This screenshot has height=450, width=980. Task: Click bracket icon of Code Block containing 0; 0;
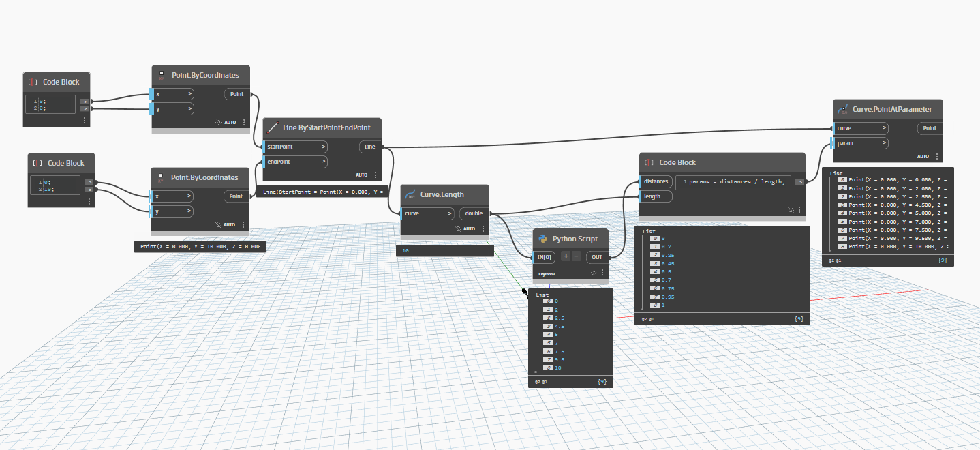pyautogui.click(x=32, y=82)
